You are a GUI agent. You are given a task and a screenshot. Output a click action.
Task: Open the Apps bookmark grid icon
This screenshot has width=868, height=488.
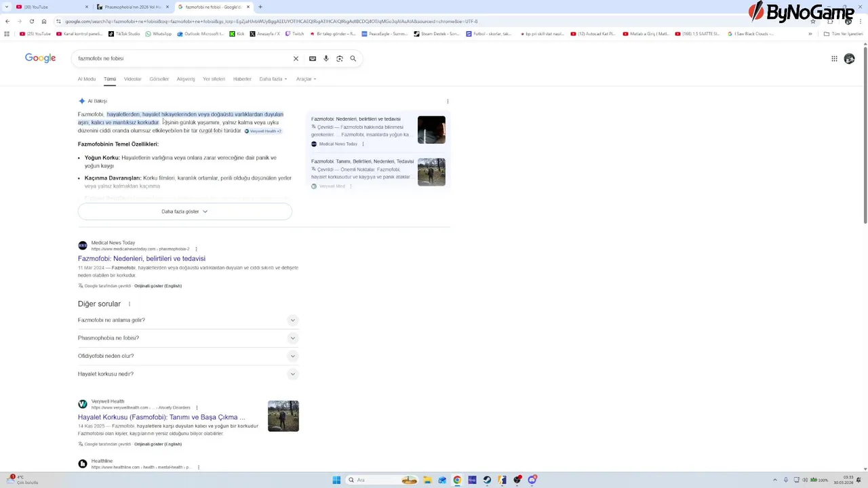coord(7,34)
